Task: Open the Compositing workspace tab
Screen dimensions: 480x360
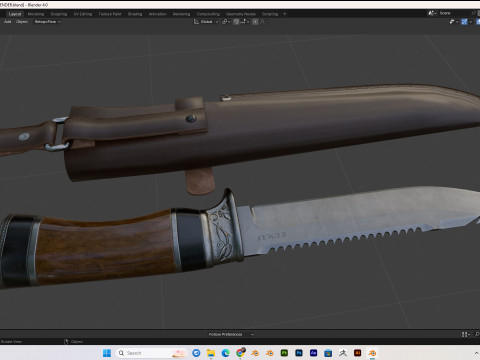Action: [x=208, y=14]
